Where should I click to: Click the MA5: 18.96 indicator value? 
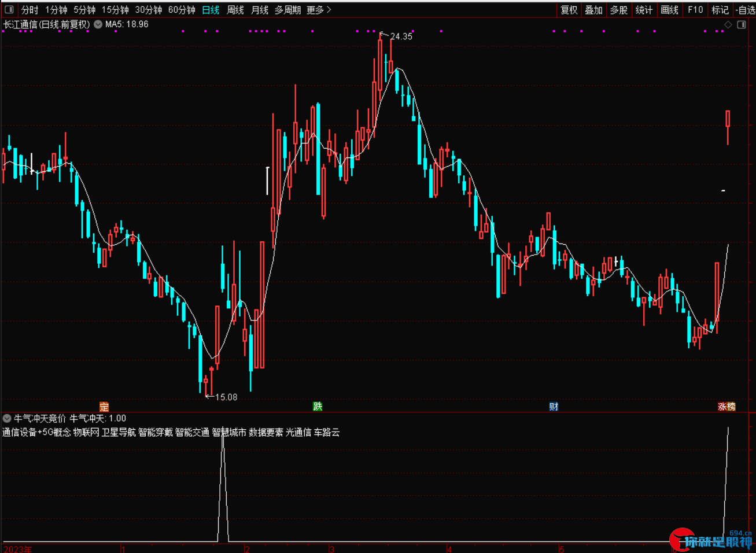[127, 24]
